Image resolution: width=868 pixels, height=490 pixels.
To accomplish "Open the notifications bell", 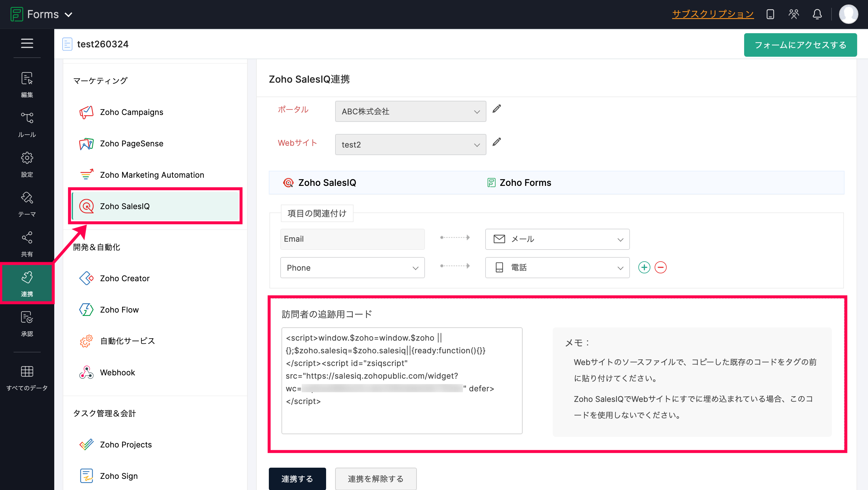I will pyautogui.click(x=817, y=14).
